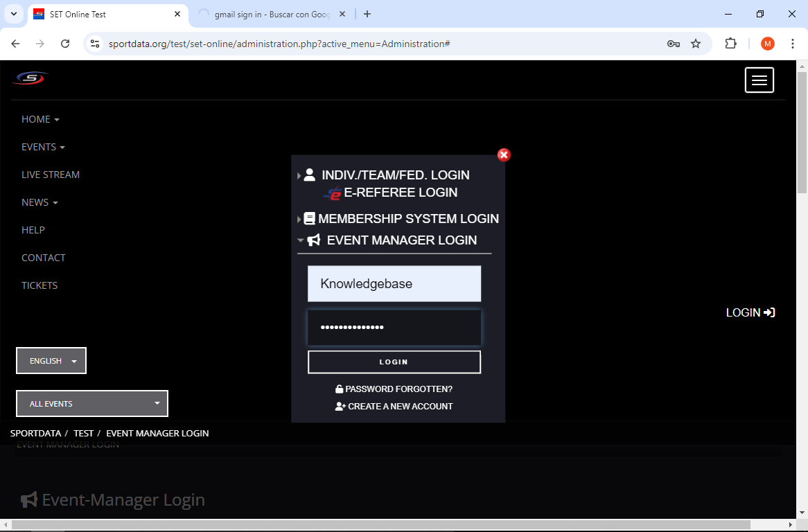Click the horizontal scrollbar at bottom
The image size is (808, 532).
[x=381, y=525]
